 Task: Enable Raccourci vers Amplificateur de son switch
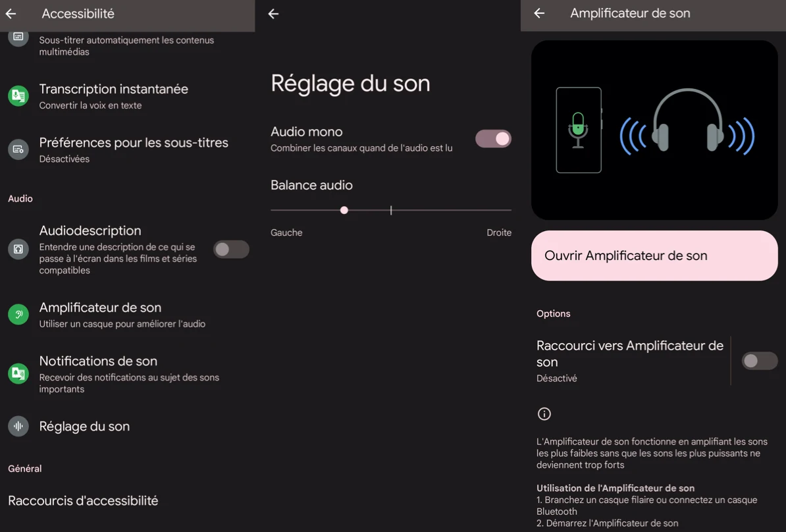pyautogui.click(x=760, y=361)
